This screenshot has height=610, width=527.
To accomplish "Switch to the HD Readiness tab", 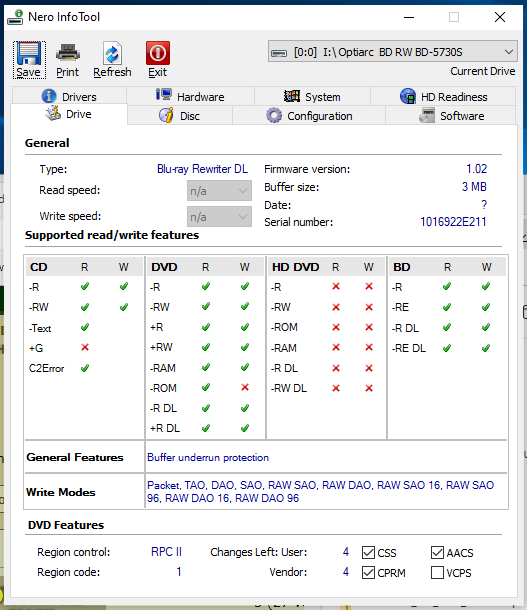I will coord(443,96).
